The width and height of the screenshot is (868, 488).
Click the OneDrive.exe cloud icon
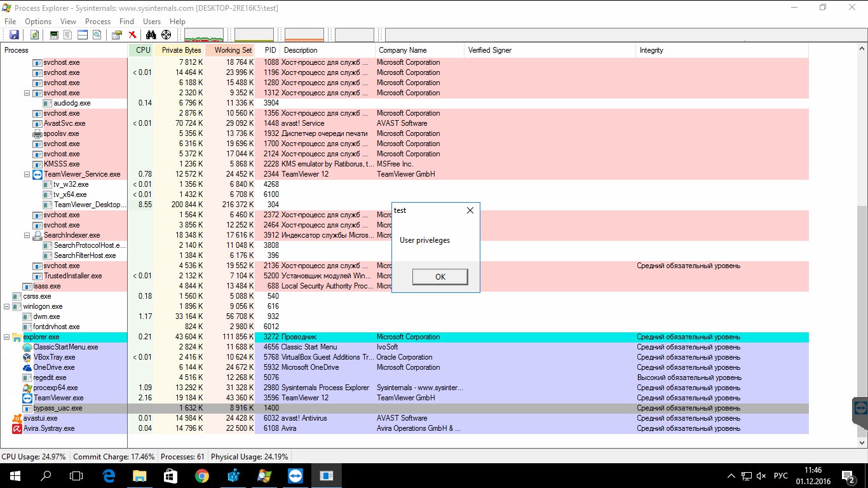tap(27, 367)
